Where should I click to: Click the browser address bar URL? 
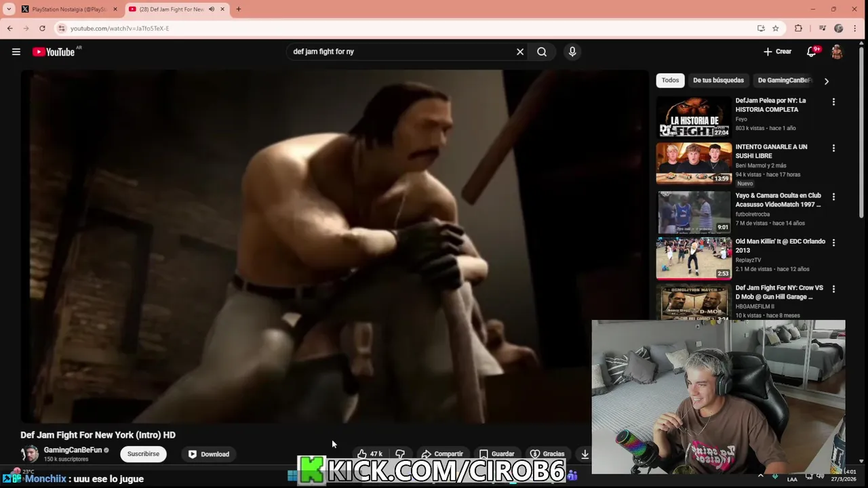tap(119, 28)
